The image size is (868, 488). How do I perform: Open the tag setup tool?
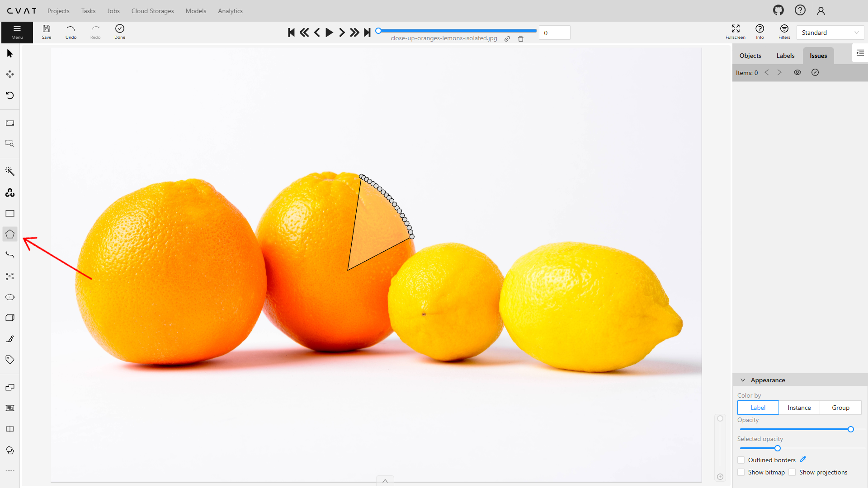coord(10,360)
